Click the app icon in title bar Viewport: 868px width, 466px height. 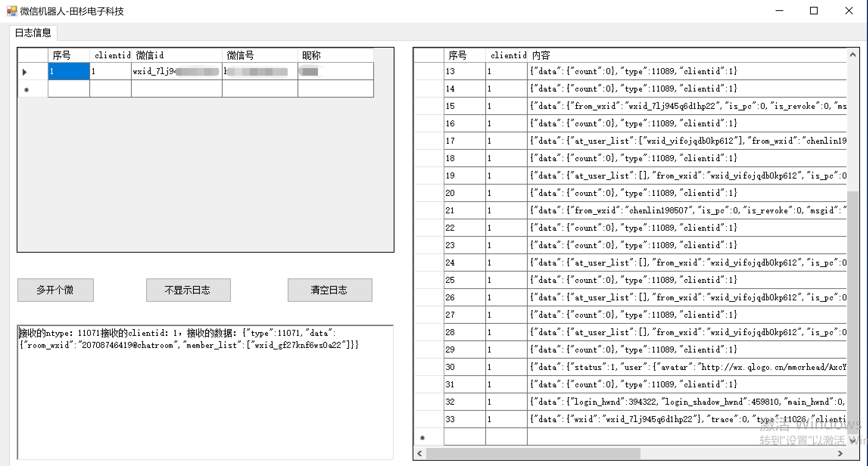click(x=12, y=11)
